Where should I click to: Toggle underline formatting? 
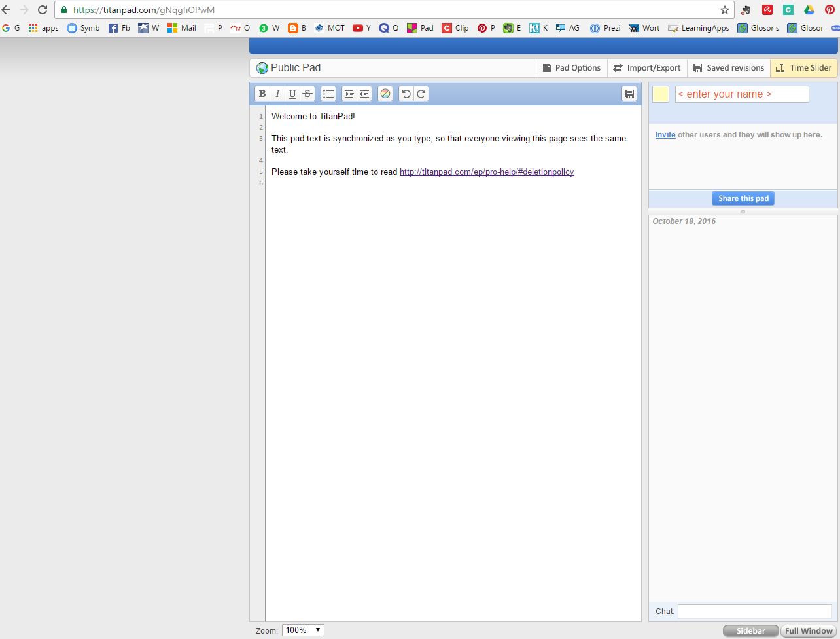pos(292,94)
